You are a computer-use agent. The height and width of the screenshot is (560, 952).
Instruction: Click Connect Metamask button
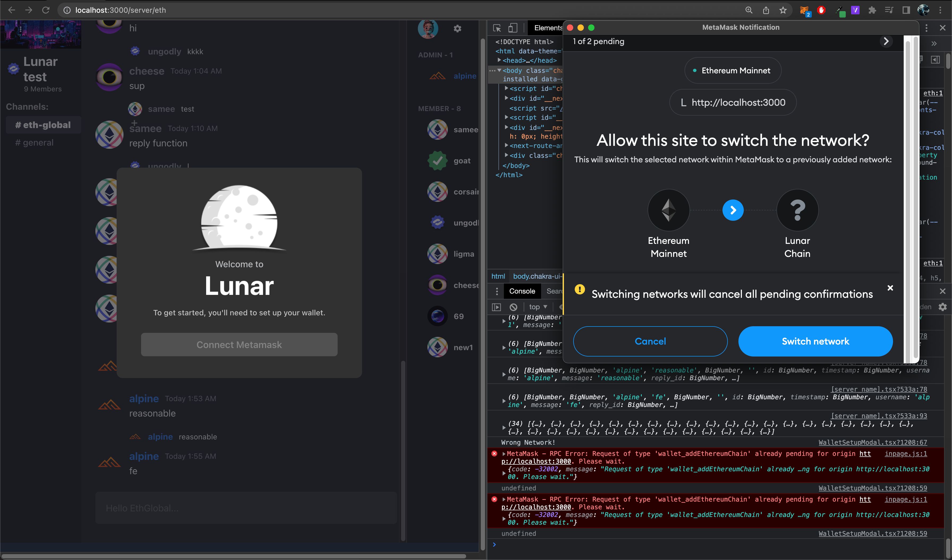[239, 345]
